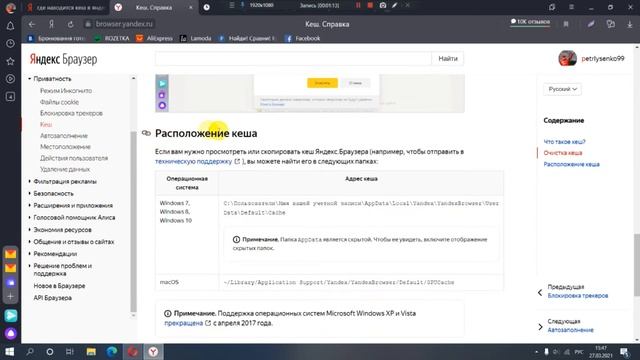This screenshot has width=640, height=360.
Task: Jump to Что такое кеш? section
Action: [564, 142]
